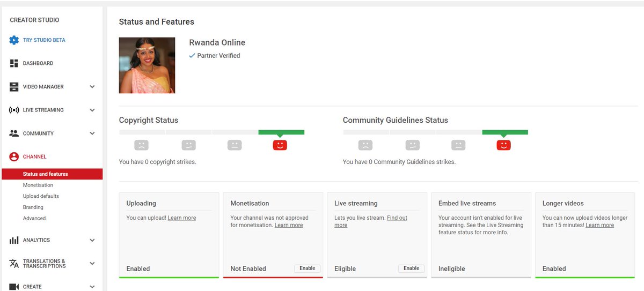Click Enable button in Live streaming card

click(412, 268)
